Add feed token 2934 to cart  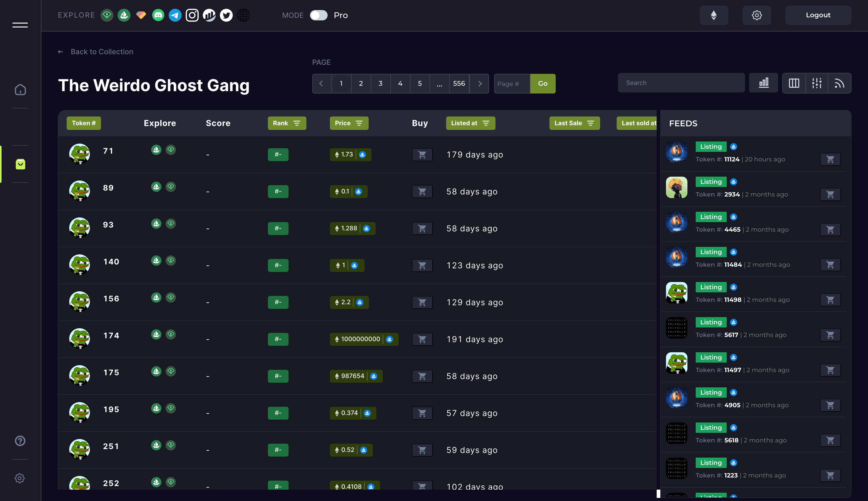click(x=830, y=194)
